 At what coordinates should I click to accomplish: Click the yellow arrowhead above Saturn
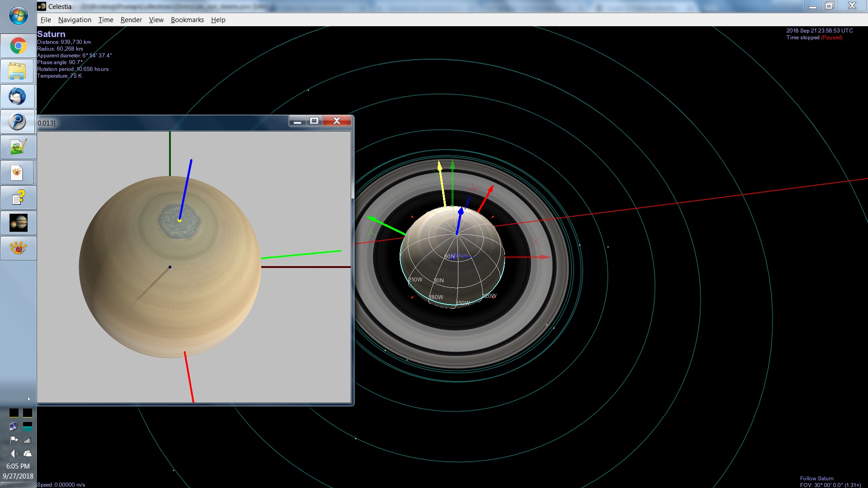tap(439, 165)
